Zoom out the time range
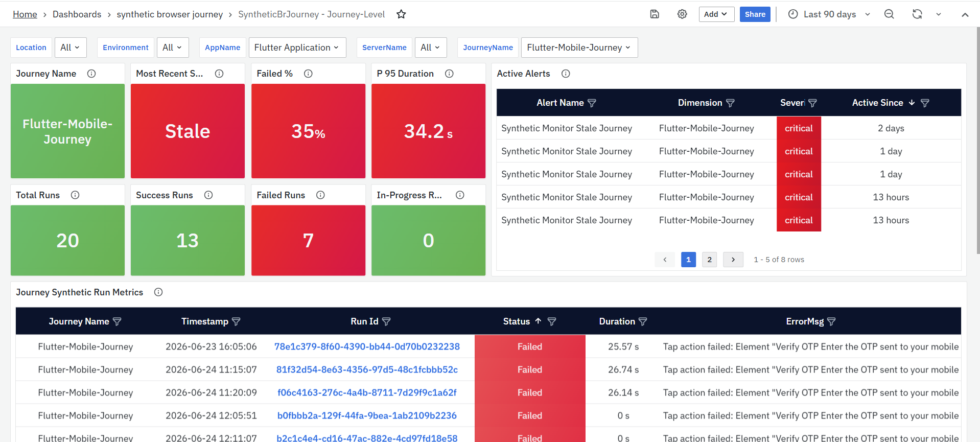 coord(889,14)
